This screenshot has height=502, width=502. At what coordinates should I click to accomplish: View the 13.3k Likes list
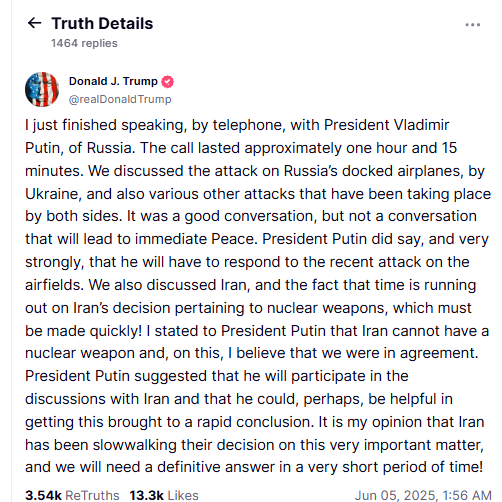[x=164, y=495]
